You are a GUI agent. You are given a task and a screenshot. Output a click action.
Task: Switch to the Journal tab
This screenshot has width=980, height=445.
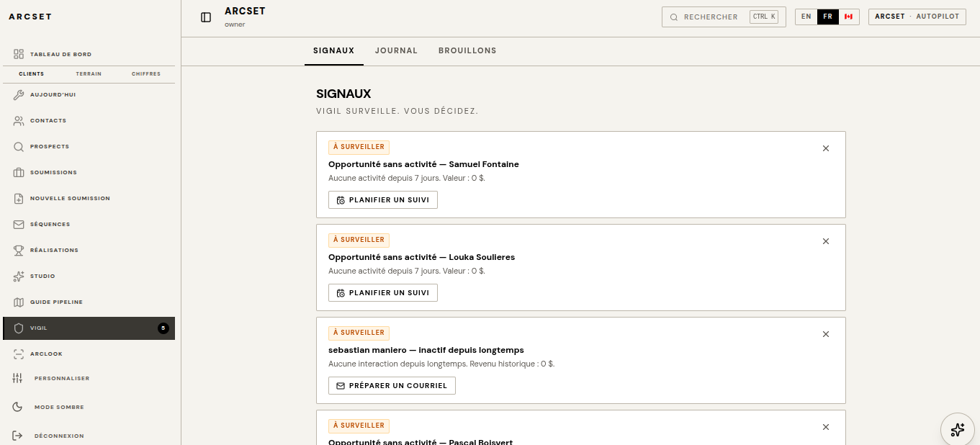pos(396,50)
